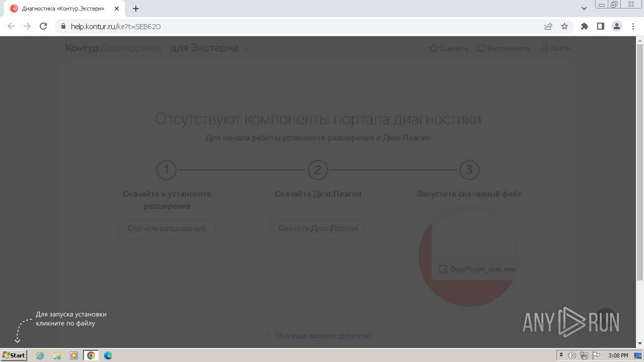This screenshot has height=362, width=644.
Task: Open Chrome three-dot menu
Action: click(x=633, y=26)
